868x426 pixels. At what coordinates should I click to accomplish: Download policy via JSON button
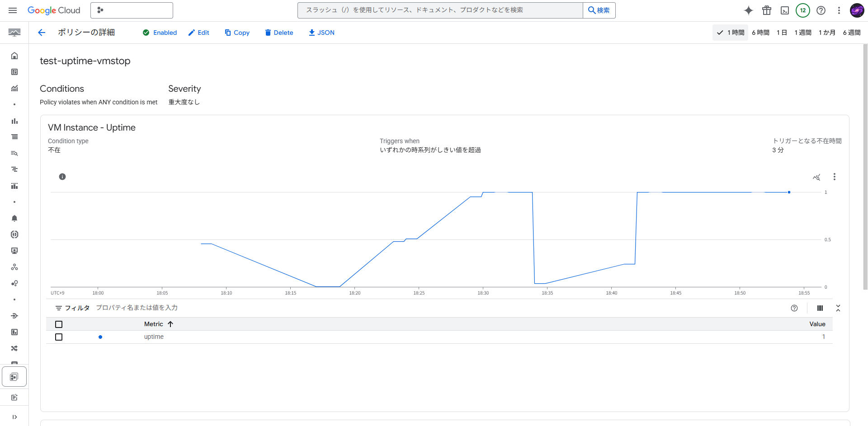pos(321,33)
